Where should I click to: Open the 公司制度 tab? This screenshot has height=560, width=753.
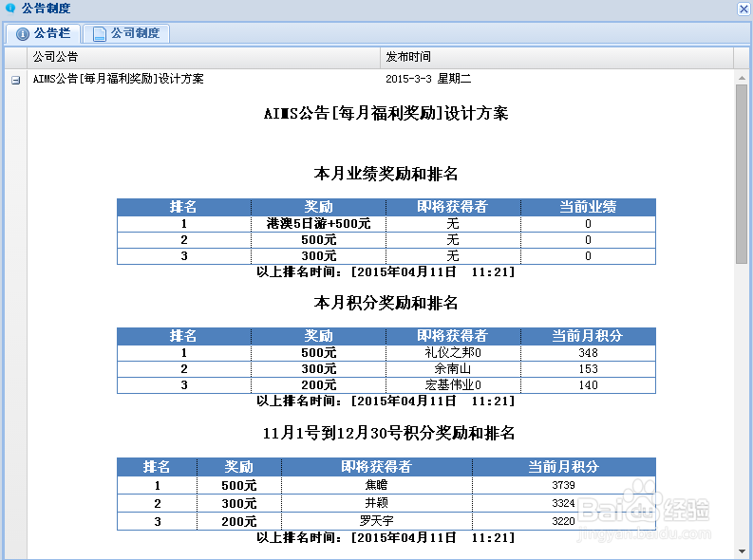(x=126, y=33)
